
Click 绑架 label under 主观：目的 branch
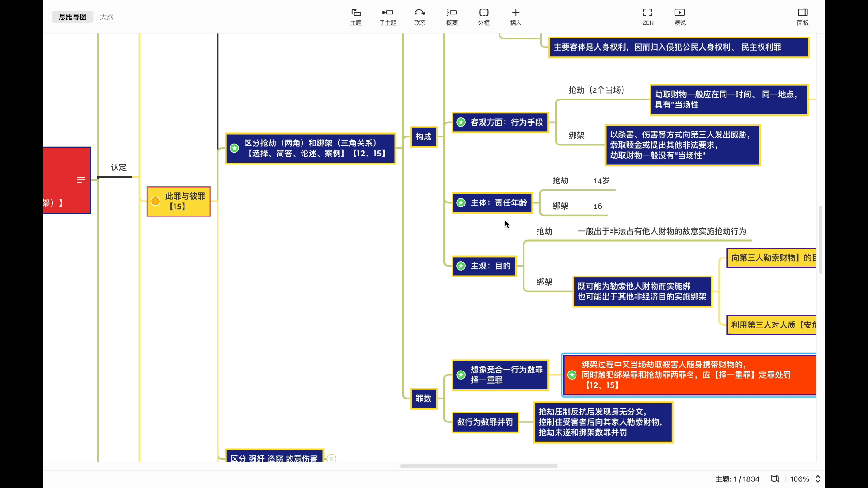[544, 282]
